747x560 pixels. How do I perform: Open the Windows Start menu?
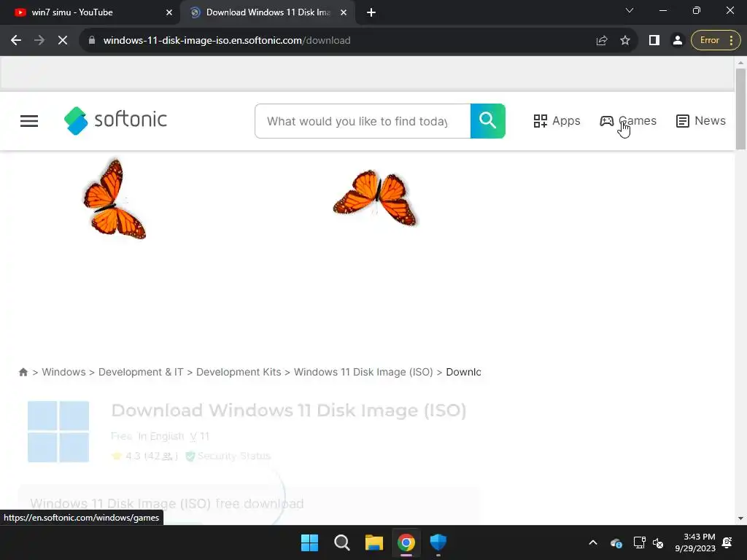click(x=309, y=542)
